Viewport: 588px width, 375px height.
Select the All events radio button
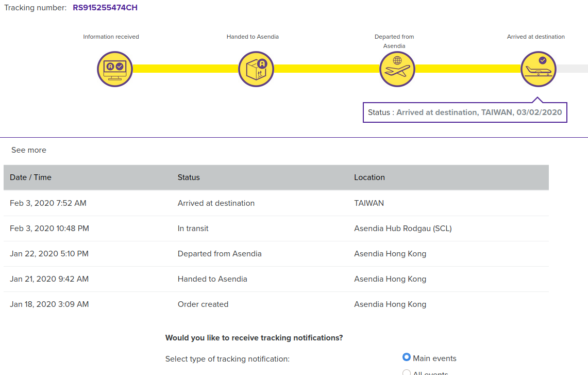point(407,372)
